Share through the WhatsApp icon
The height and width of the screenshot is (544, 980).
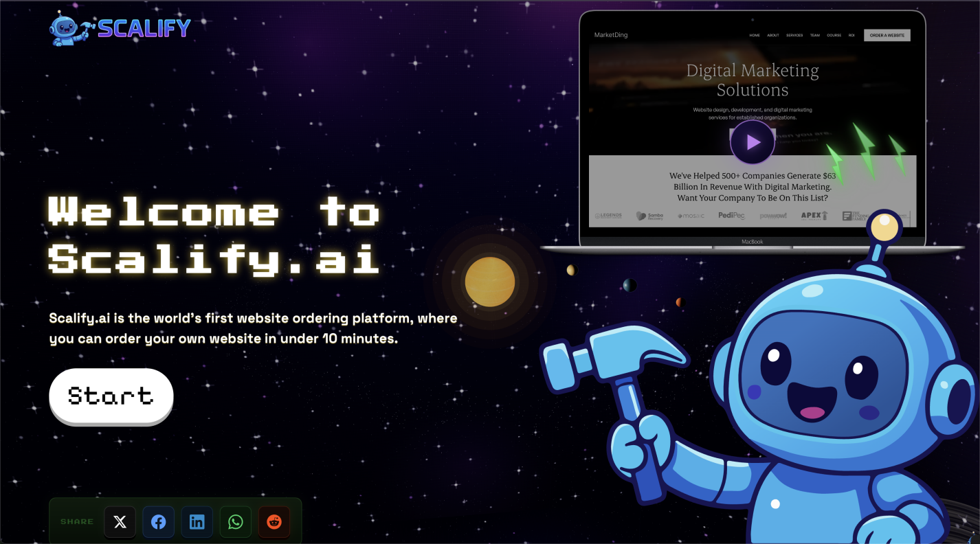[x=236, y=522]
